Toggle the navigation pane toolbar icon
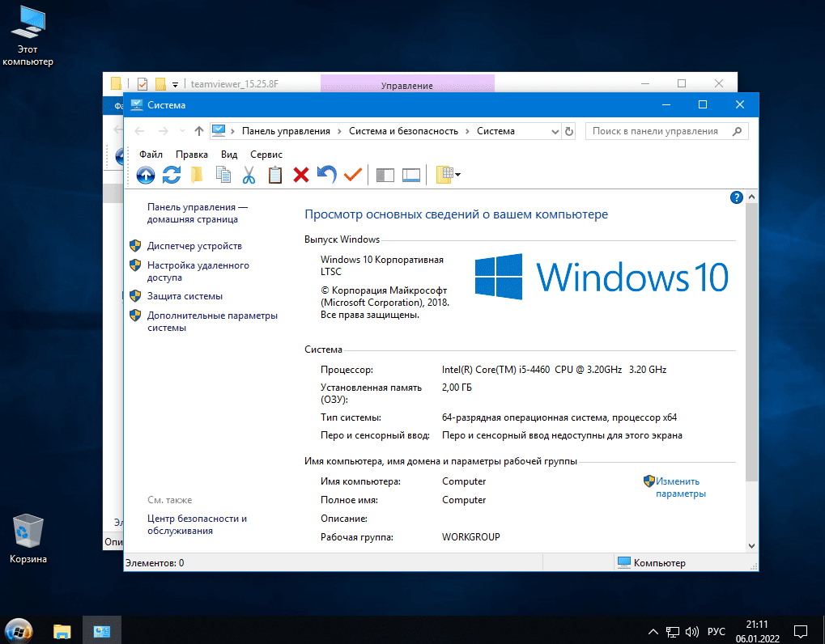 tap(385, 175)
